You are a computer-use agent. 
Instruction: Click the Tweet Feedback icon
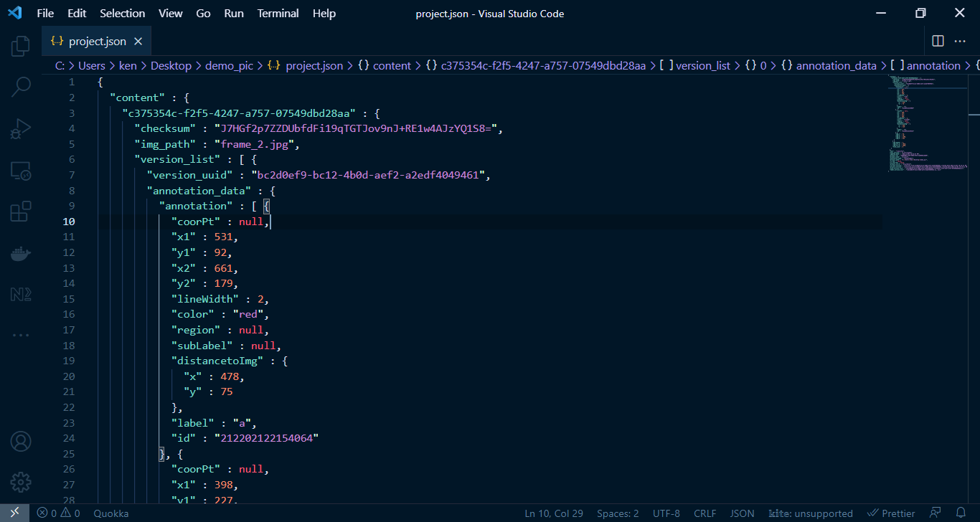[934, 513]
